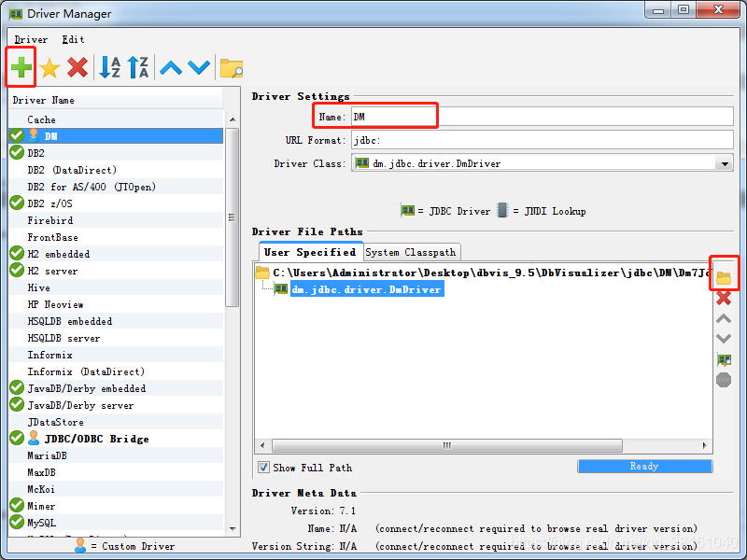Image resolution: width=747 pixels, height=560 pixels.
Task: Switch to the System Classpath tab
Action: 411,252
